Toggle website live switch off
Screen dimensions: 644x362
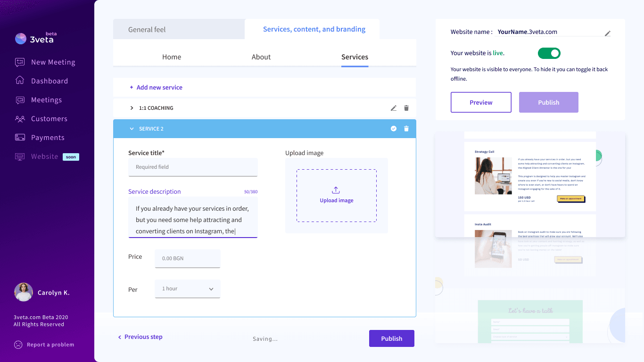(549, 53)
